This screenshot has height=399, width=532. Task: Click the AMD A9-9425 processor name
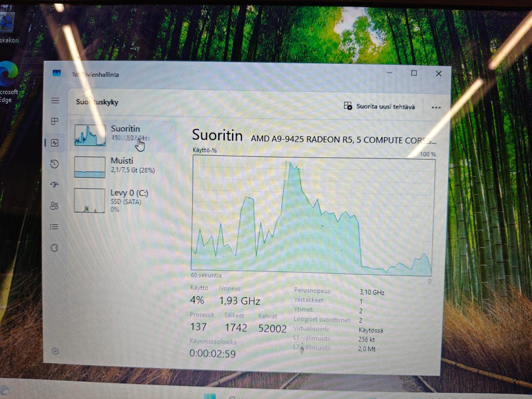point(344,140)
